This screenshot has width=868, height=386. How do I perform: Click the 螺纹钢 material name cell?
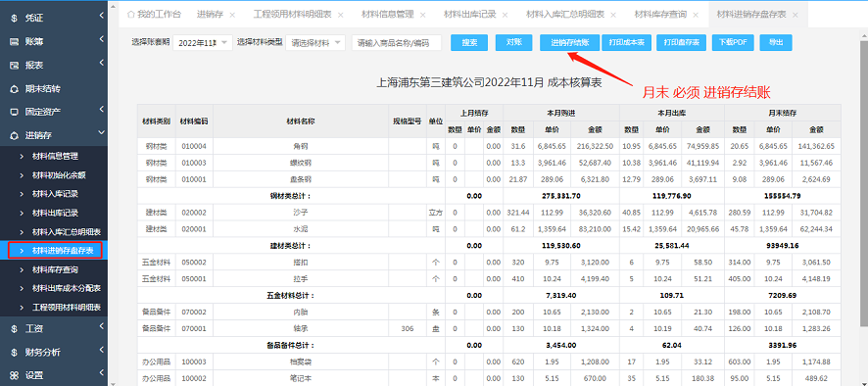(x=301, y=163)
